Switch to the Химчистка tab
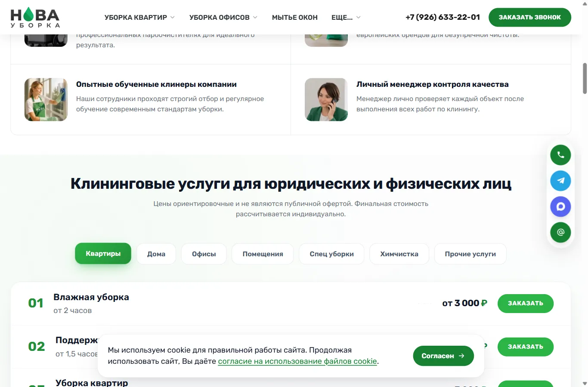The height and width of the screenshot is (387, 588). 399,254
